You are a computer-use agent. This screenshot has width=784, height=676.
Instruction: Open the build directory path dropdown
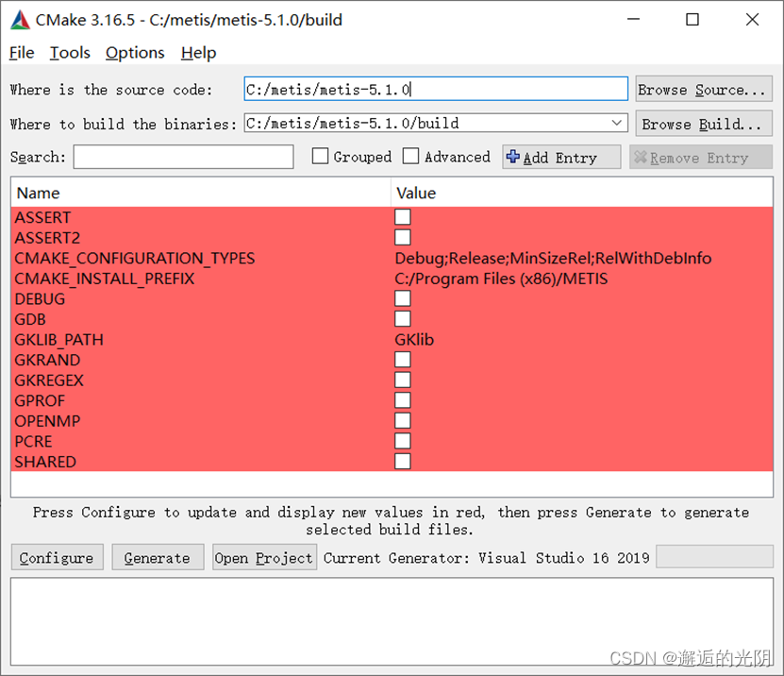(x=618, y=123)
